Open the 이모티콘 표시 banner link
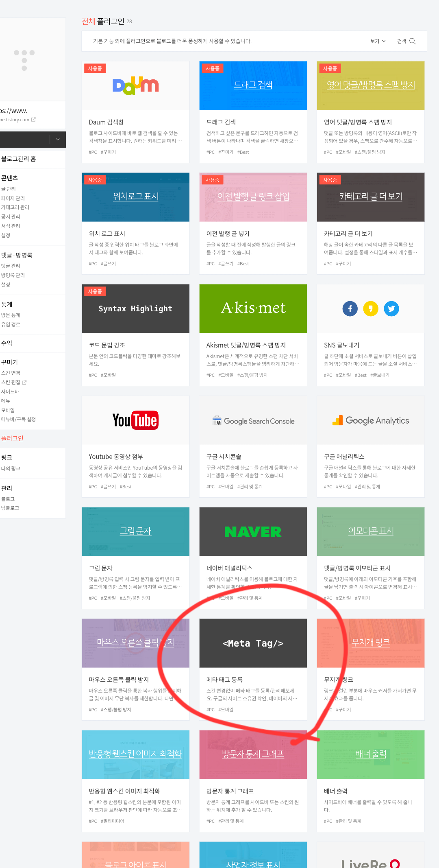 click(x=371, y=531)
